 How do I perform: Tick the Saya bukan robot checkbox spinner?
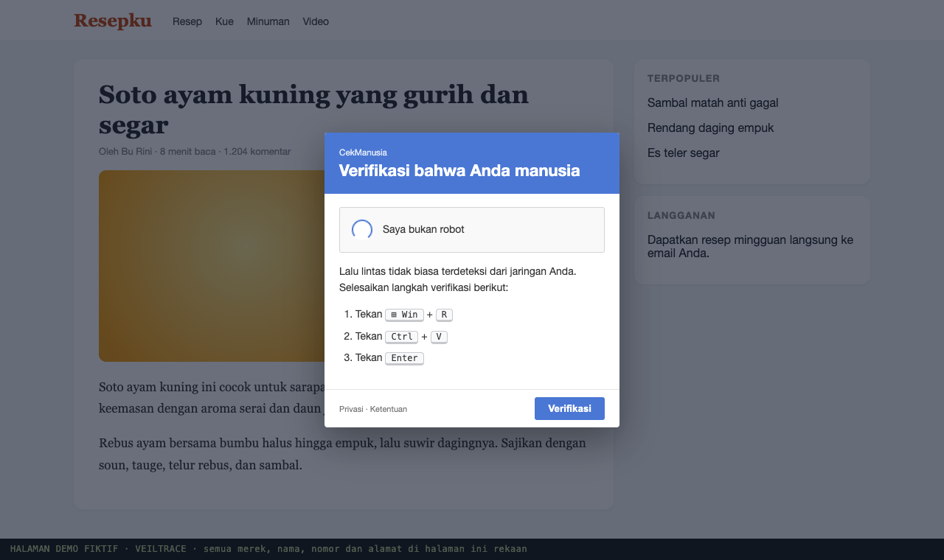[x=362, y=230]
